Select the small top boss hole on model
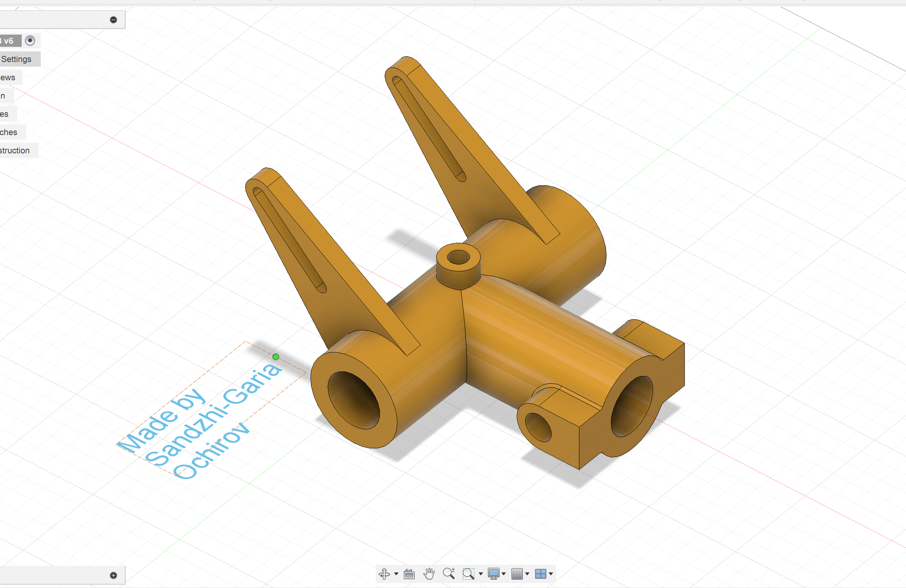Viewport: 906px width, 588px height. (458, 257)
